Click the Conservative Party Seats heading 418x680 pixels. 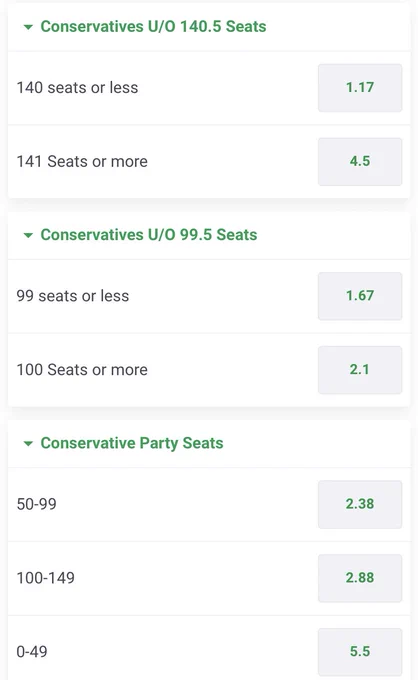coord(132,443)
